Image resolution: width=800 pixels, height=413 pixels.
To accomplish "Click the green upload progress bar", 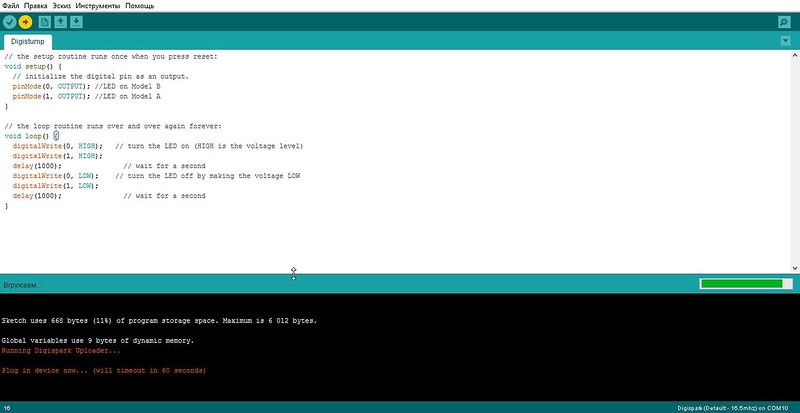I will click(x=746, y=283).
